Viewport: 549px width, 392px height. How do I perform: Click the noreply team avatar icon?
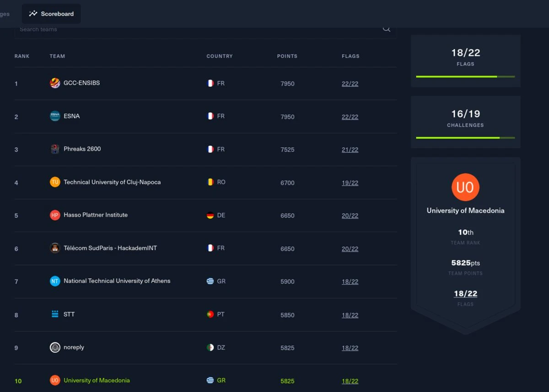coord(55,347)
